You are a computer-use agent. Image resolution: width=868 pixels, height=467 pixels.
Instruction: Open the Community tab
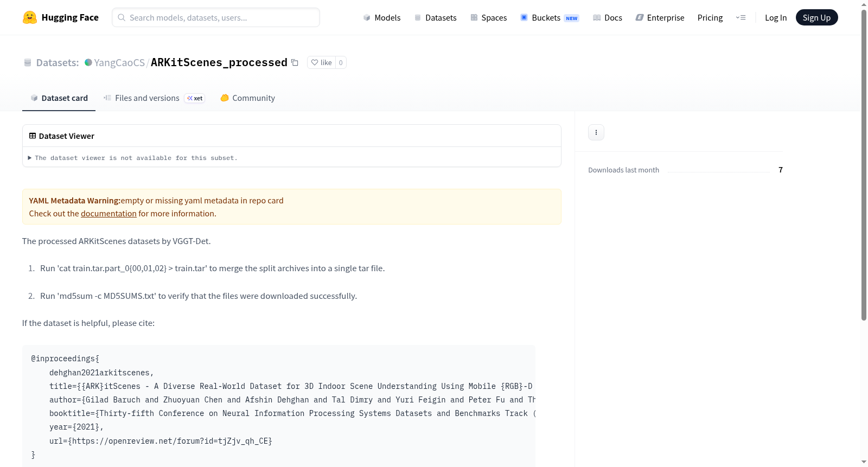(x=248, y=98)
